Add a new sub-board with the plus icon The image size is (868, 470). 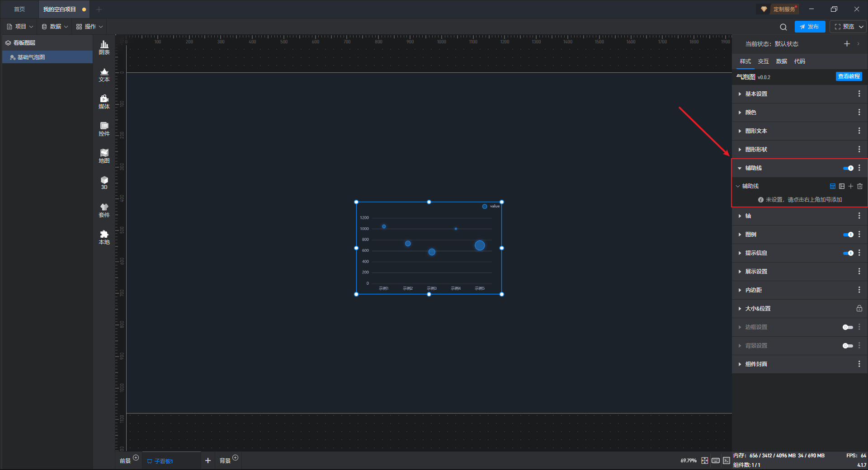point(208,461)
